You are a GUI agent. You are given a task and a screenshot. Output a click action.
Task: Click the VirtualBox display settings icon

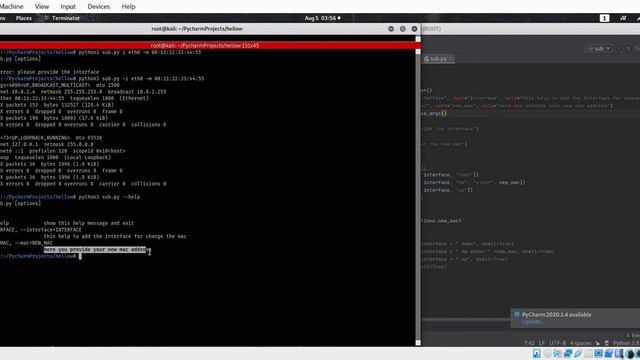coord(598,353)
